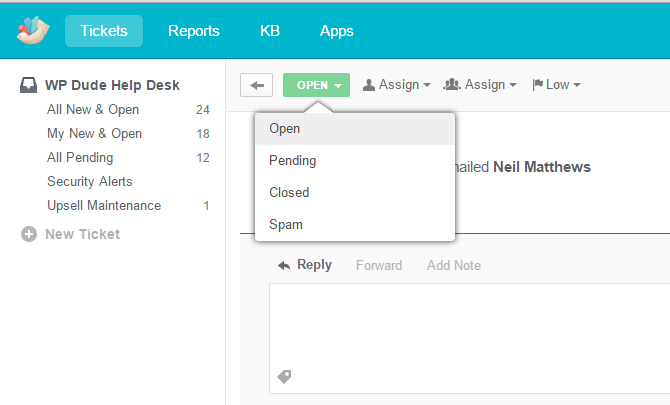Click the plus icon next to New Ticket
The height and width of the screenshot is (405, 670).
point(29,234)
